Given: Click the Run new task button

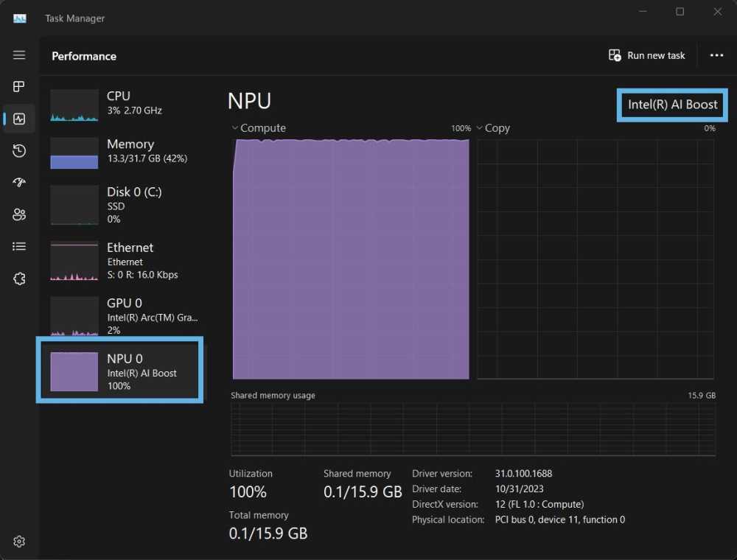Looking at the screenshot, I should point(646,55).
